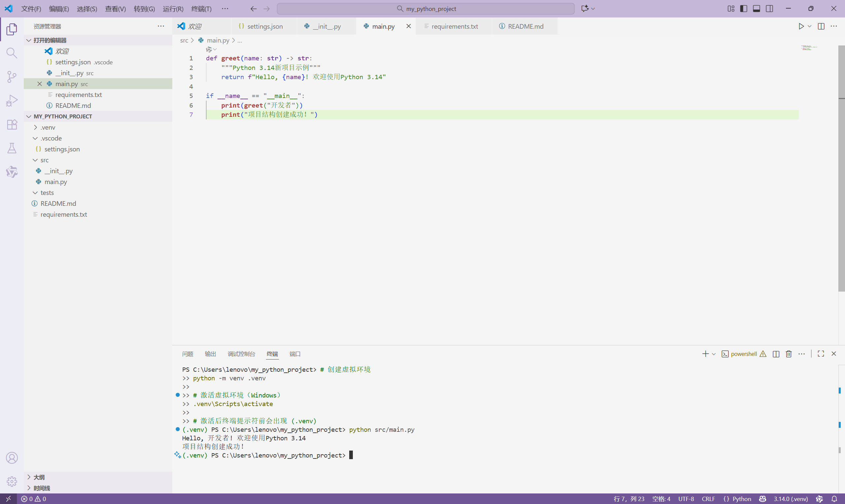The width and height of the screenshot is (845, 504).
Task: Open the Extensions view
Action: coord(12,124)
